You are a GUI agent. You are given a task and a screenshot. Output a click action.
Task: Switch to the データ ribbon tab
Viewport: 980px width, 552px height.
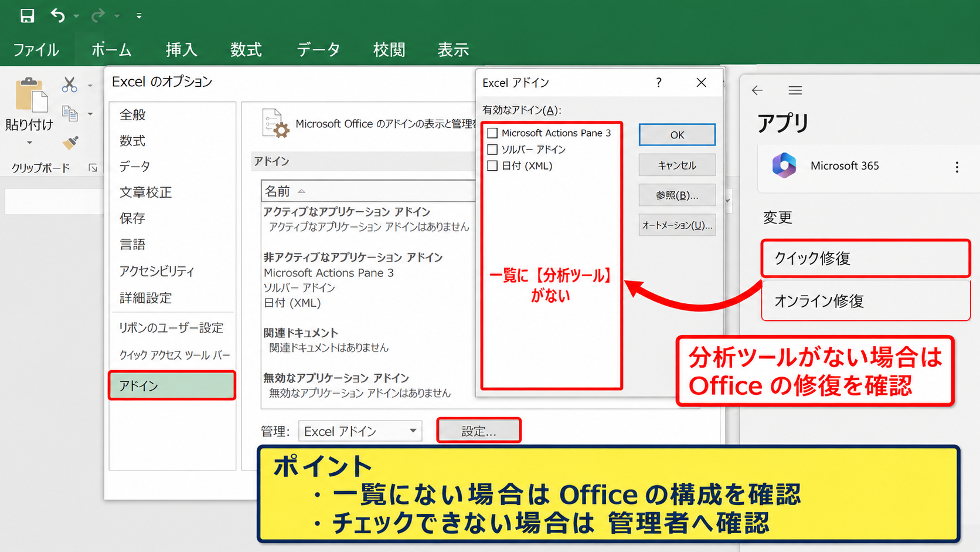coord(318,50)
